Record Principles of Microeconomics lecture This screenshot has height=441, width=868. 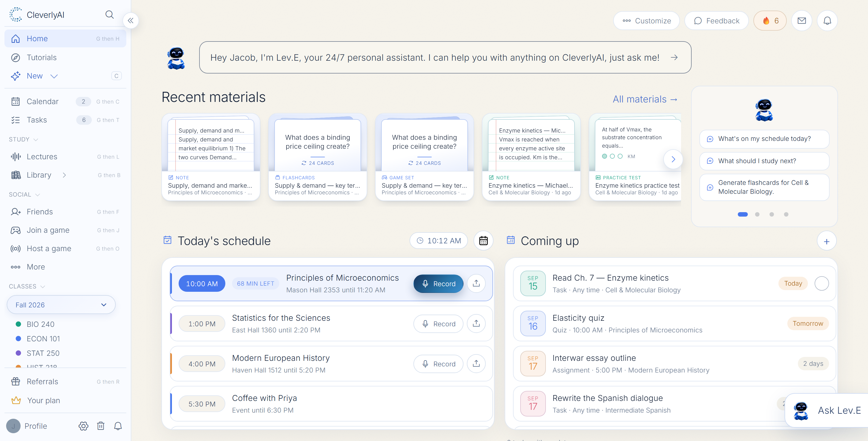coord(438,283)
